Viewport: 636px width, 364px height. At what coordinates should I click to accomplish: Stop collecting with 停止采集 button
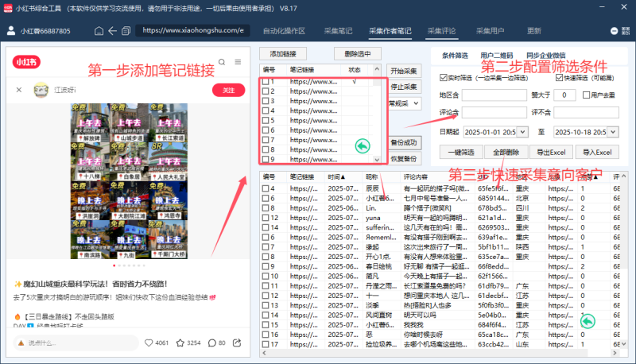[404, 87]
